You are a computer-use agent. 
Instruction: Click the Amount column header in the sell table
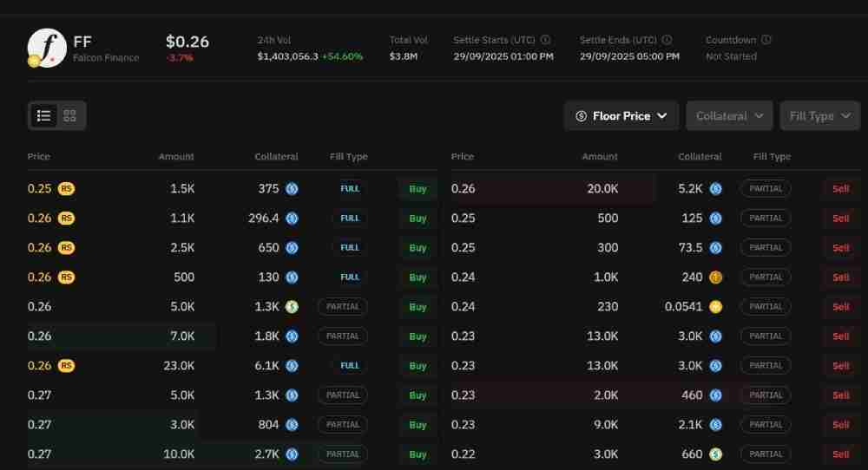[599, 157]
